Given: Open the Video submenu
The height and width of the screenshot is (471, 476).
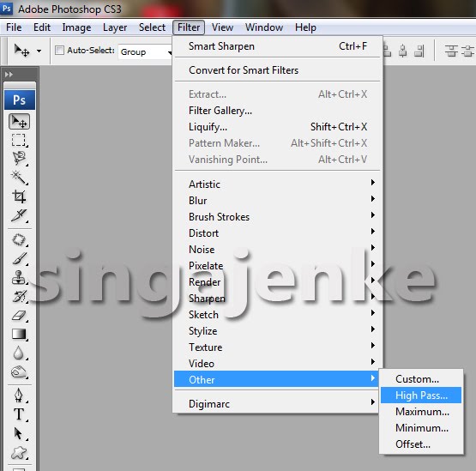Looking at the screenshot, I should tap(276, 364).
